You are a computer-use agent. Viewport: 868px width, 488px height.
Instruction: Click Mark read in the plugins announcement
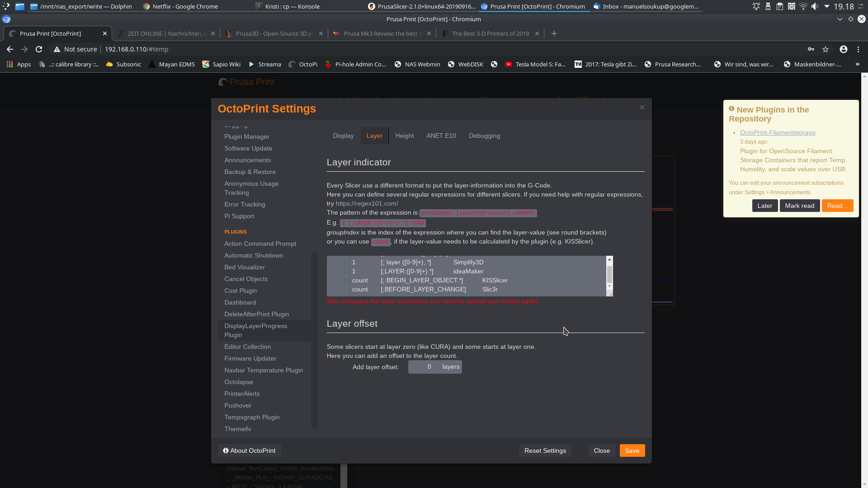point(799,206)
